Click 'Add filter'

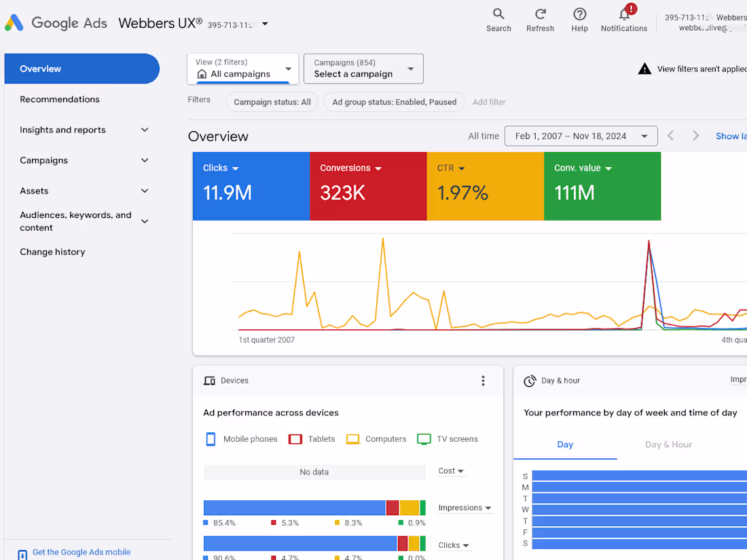[x=489, y=101]
